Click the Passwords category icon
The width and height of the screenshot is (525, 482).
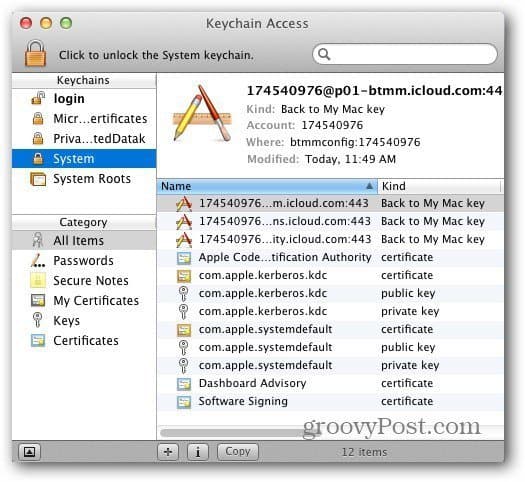38,260
